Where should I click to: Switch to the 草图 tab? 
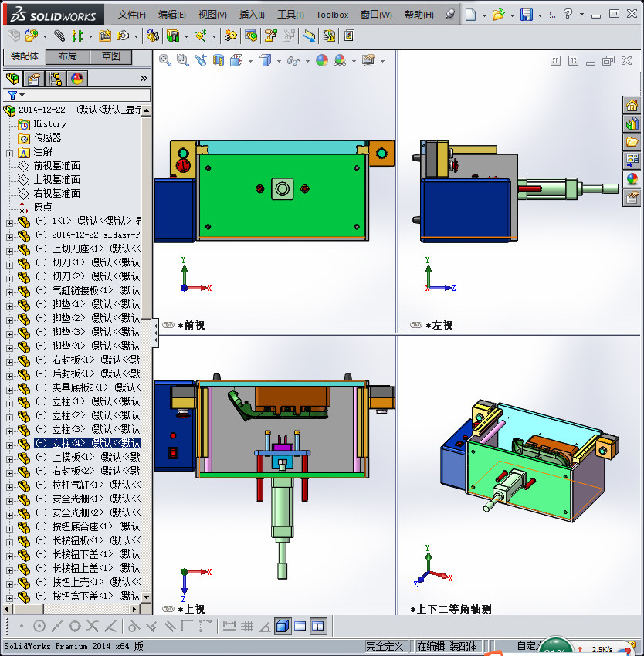point(111,56)
